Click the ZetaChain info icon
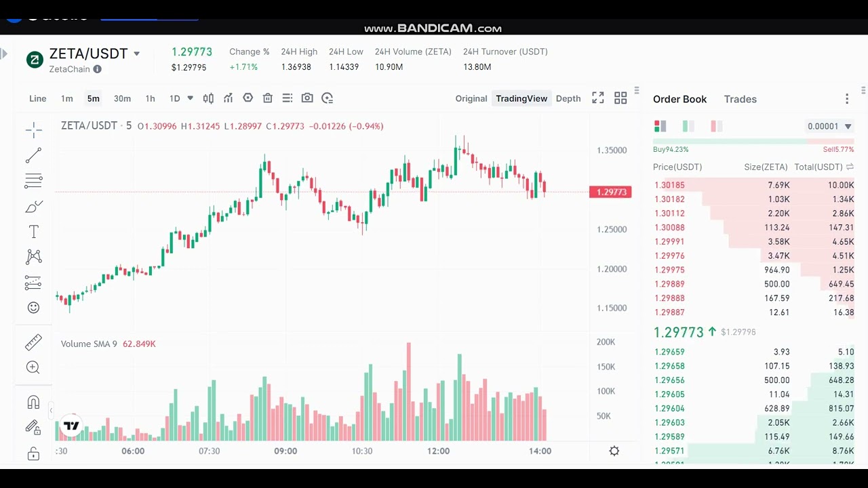This screenshot has height=488, width=868. coord(98,69)
